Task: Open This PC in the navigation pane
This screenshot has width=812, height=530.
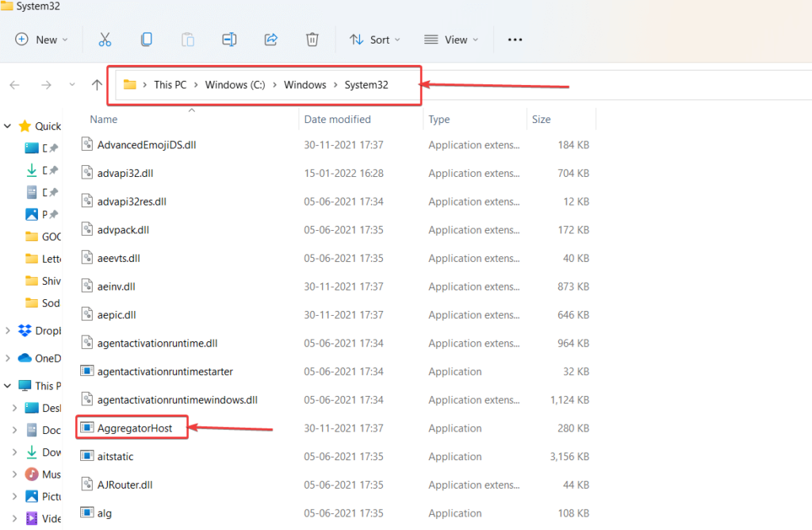Action: click(40, 386)
